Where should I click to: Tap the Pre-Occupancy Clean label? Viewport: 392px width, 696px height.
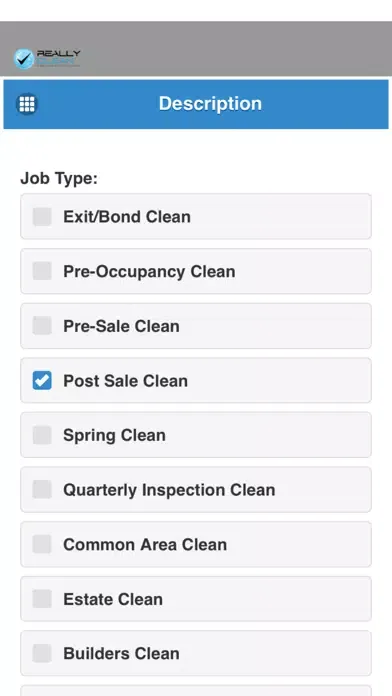pyautogui.click(x=149, y=272)
